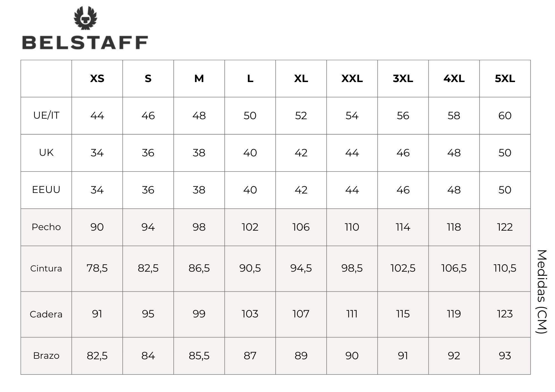Click Cintura value 78,5 for XS
This screenshot has width=555, height=392.
pos(97,268)
